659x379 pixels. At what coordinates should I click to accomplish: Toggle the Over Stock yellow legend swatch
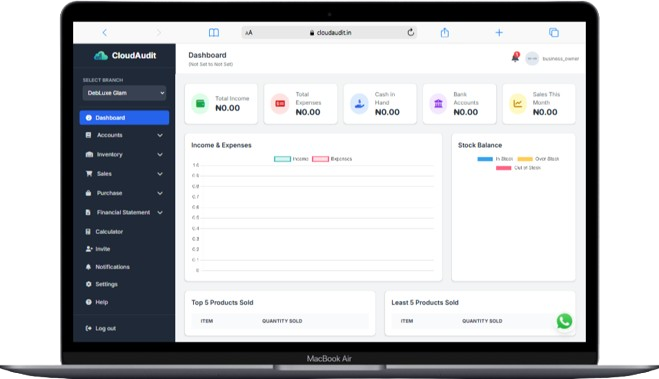525,159
